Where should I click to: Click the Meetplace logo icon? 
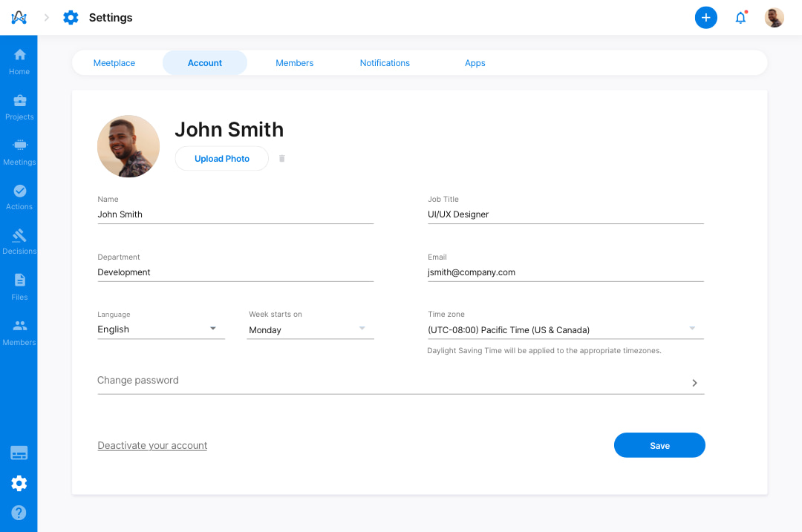click(19, 17)
